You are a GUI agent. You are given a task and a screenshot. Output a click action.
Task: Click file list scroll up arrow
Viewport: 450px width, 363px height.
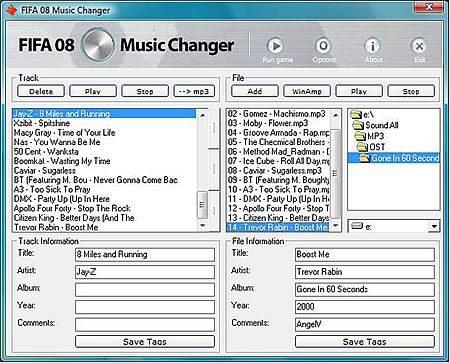tap(336, 115)
